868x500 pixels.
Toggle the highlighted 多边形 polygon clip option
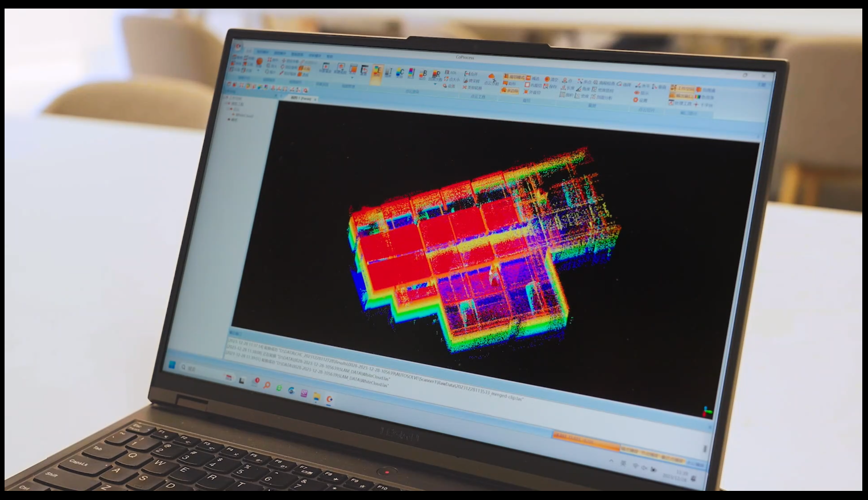pyautogui.click(x=510, y=90)
